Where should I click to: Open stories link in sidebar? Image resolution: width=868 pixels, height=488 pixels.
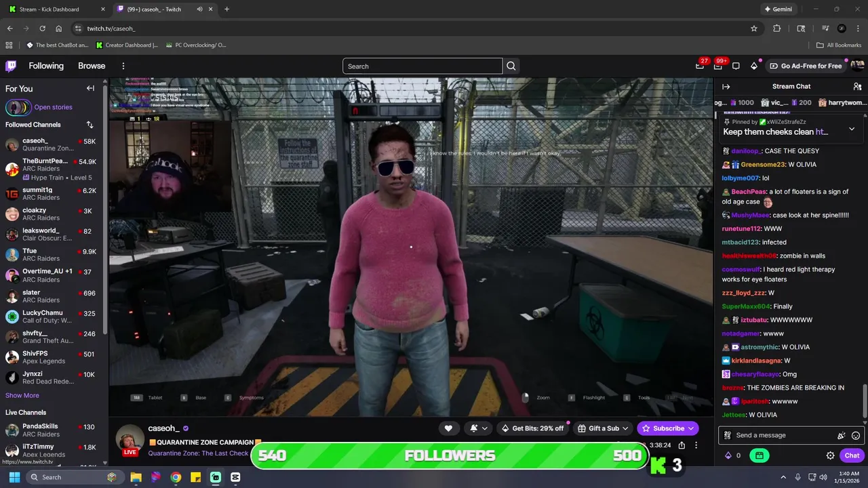pyautogui.click(x=53, y=107)
